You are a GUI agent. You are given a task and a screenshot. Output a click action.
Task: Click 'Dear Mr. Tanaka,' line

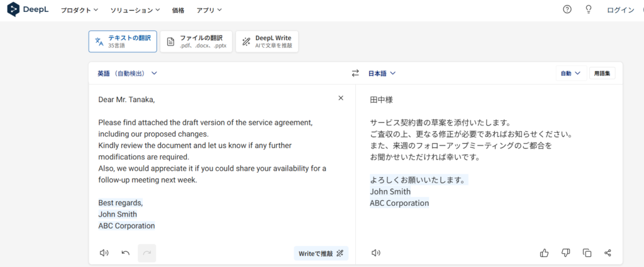pos(126,99)
